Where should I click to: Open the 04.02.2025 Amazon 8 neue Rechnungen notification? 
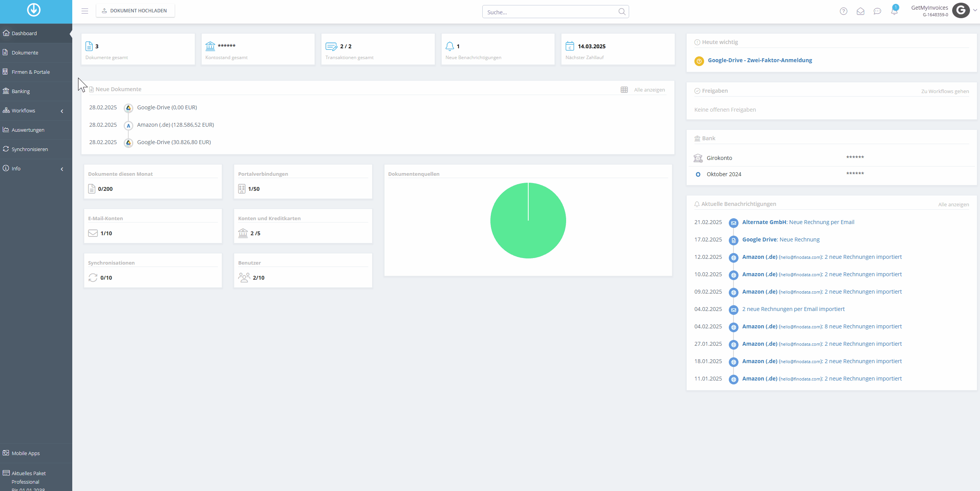(822, 326)
